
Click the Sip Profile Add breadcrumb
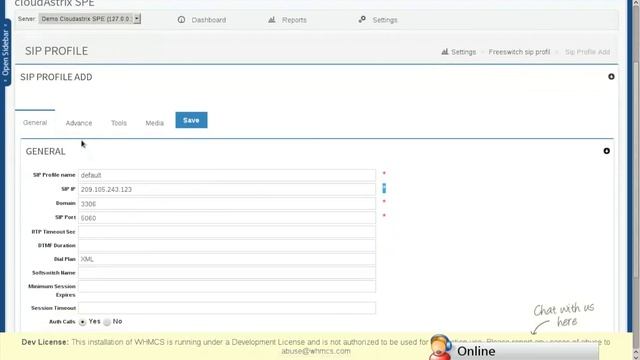587,52
